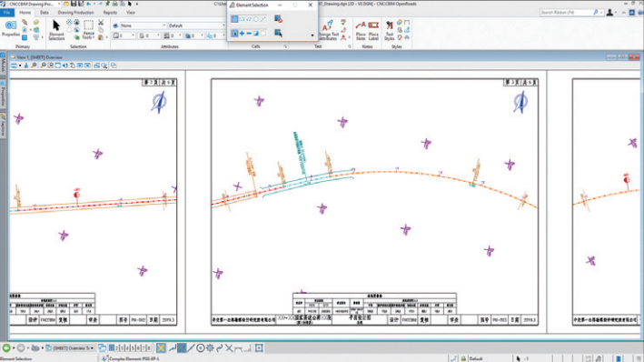Select the Element Selection arrow tool

click(x=56, y=30)
